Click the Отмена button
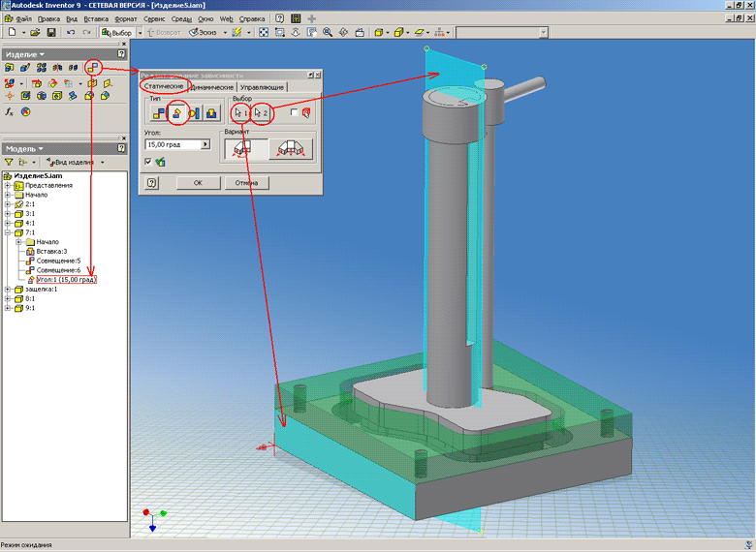The width and height of the screenshot is (756, 552). coord(246,183)
